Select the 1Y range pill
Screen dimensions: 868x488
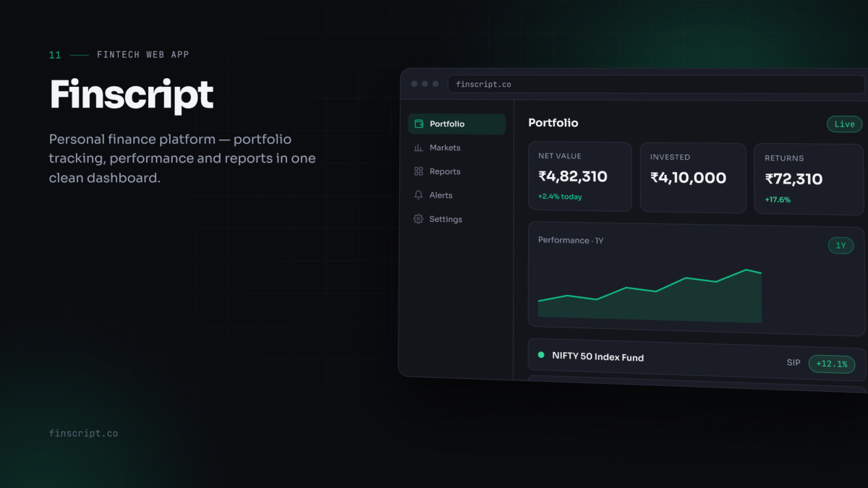tap(841, 246)
